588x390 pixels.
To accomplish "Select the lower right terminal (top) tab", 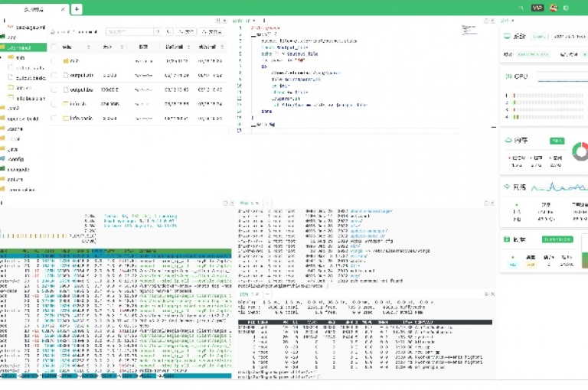I will [246, 294].
